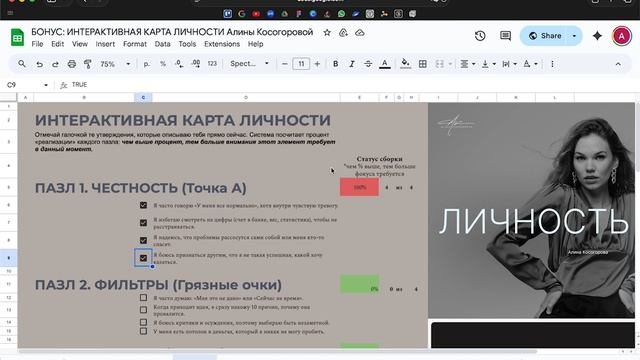Open the Tools menu
The width and height of the screenshot is (640, 360).
[187, 44]
